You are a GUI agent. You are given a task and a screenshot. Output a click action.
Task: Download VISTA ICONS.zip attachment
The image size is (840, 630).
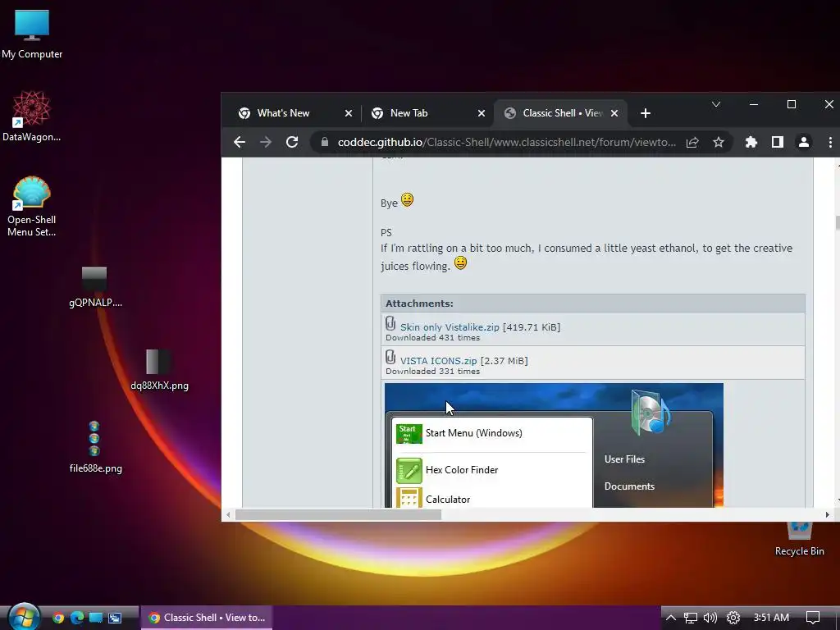(x=438, y=361)
